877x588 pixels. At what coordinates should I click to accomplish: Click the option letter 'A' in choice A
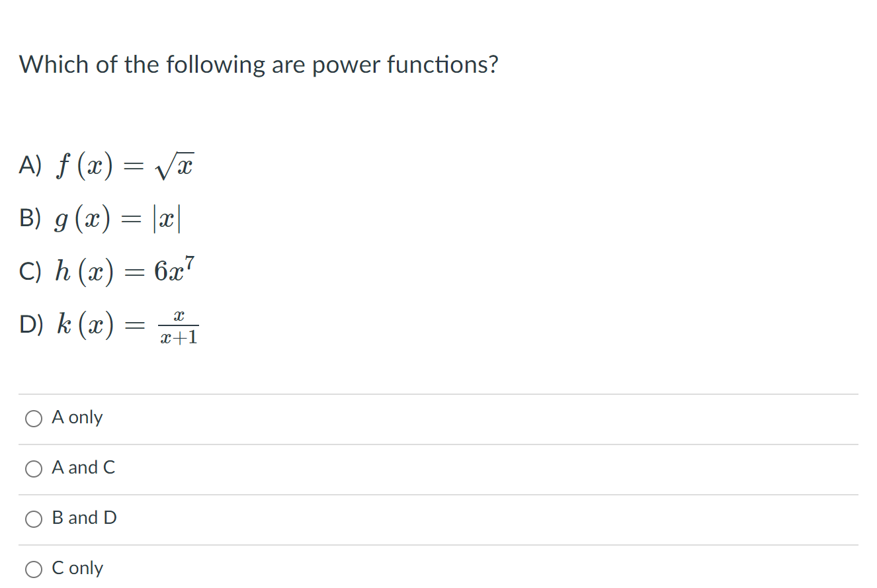(x=28, y=165)
